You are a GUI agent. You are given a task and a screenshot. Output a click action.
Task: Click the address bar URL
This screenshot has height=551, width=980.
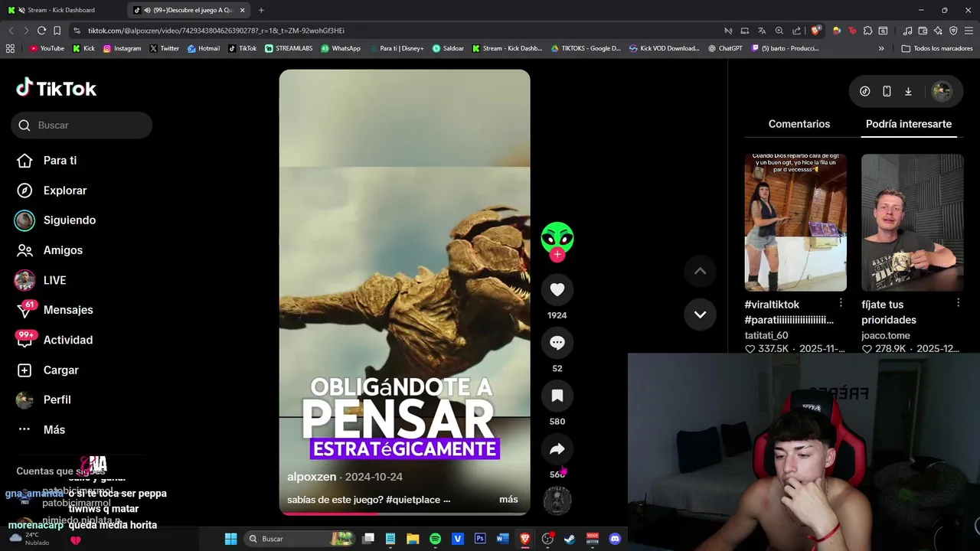click(x=216, y=31)
